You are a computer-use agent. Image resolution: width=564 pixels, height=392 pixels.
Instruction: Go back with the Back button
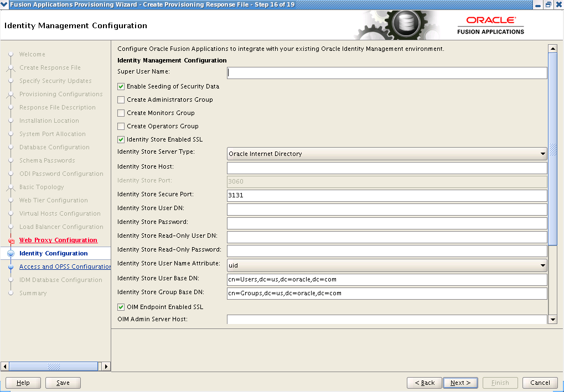click(x=425, y=383)
